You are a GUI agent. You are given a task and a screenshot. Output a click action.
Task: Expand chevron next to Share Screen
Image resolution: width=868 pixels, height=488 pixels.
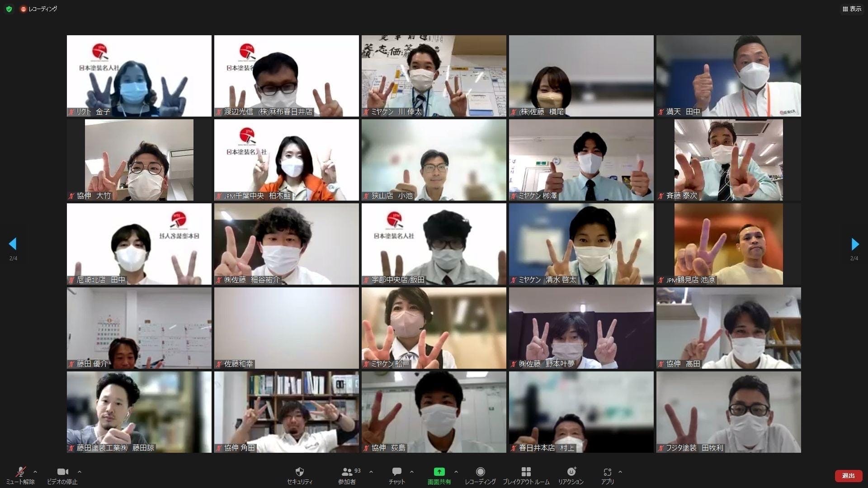[456, 472]
